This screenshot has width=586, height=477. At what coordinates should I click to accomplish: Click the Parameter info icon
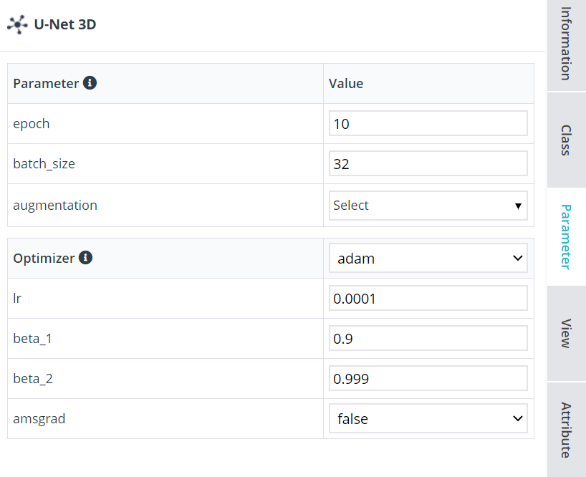point(90,83)
